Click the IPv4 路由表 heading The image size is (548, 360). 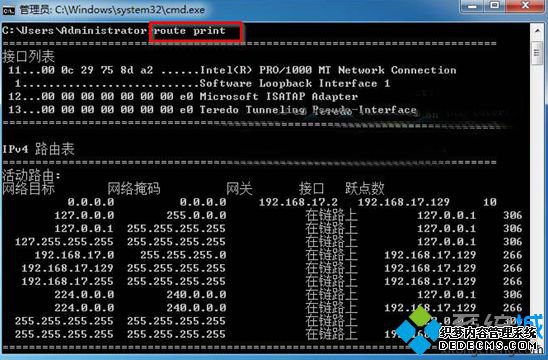pyautogui.click(x=38, y=149)
